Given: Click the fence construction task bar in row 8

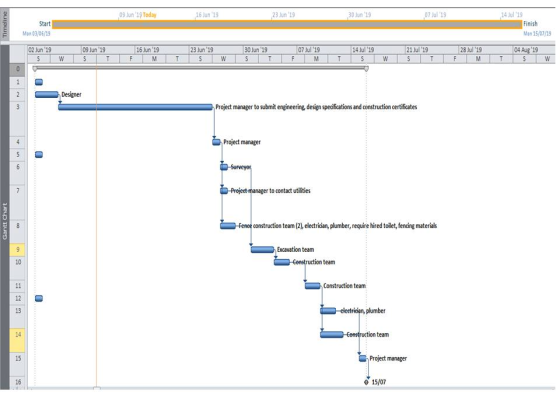Looking at the screenshot, I should pos(228,226).
